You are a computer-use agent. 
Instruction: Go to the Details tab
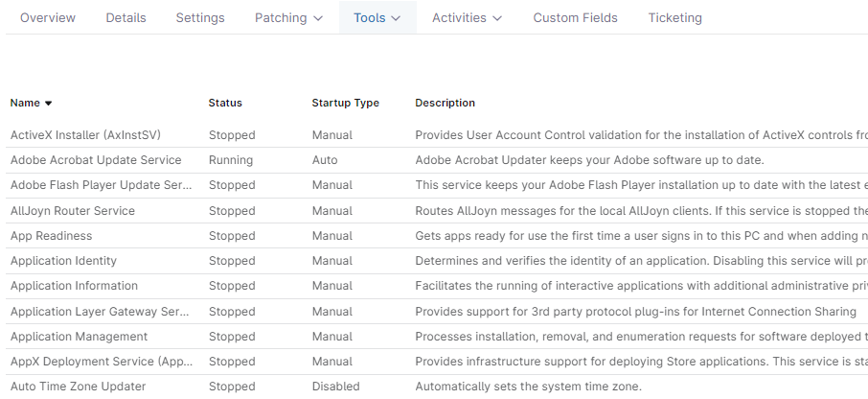126,18
